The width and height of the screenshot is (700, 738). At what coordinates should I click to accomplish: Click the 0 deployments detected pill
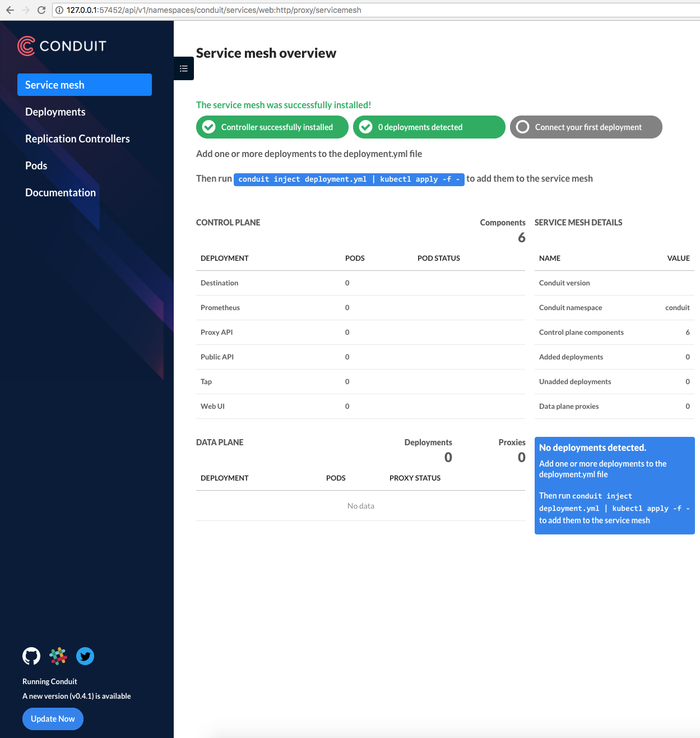tap(429, 127)
